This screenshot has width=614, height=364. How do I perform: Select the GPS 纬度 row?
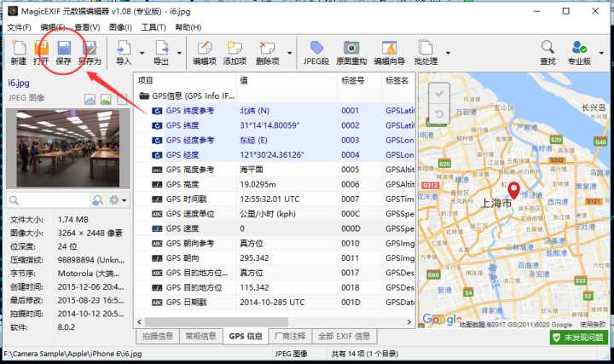275,125
